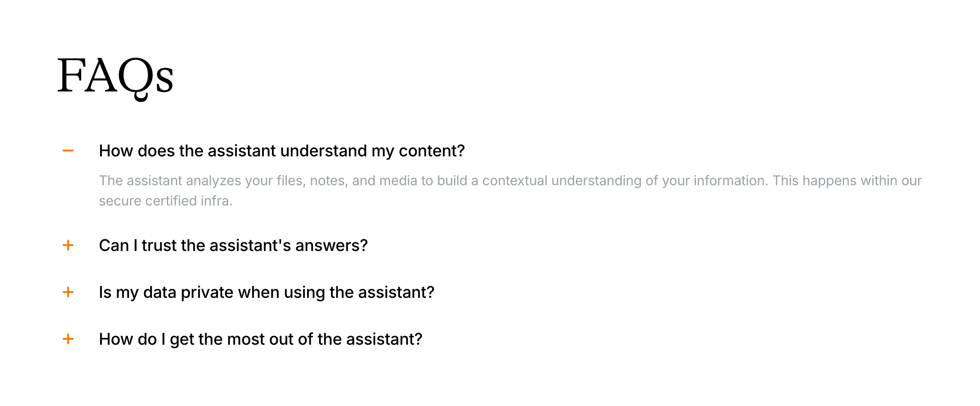Viewport: 980px width, 406px height.
Task: Click the words "This happens within our" in the answer
Action: [x=847, y=181]
